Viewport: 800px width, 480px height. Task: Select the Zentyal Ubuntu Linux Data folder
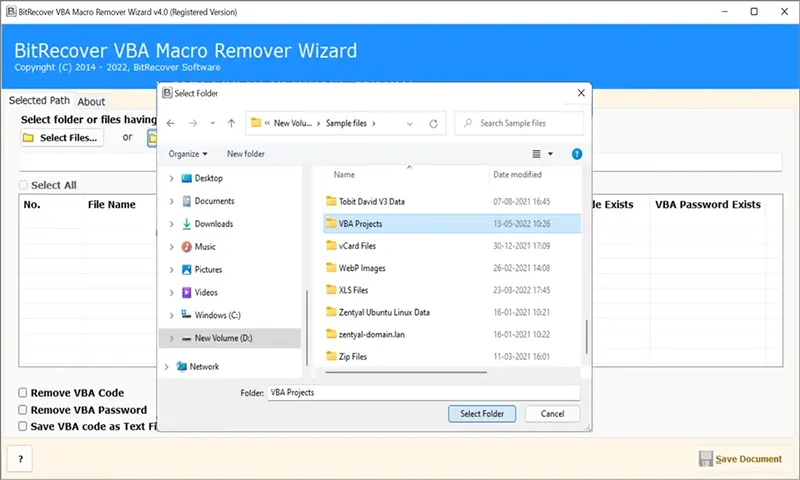pyautogui.click(x=378, y=312)
